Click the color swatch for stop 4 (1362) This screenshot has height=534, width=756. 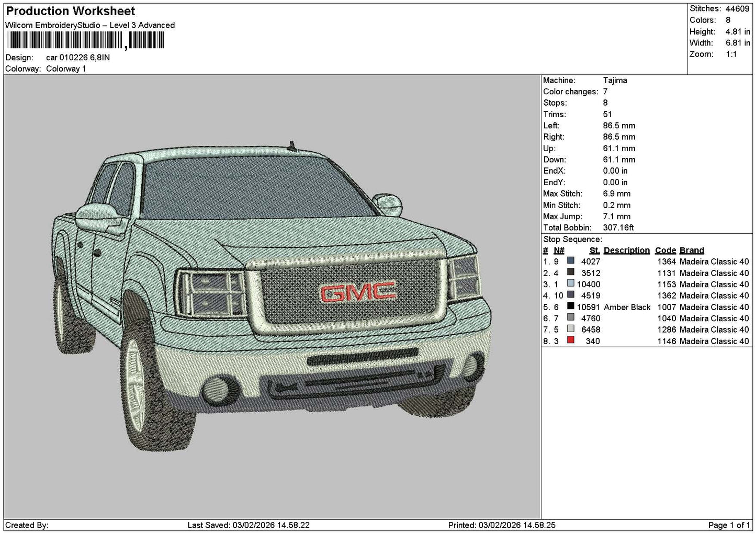571,295
